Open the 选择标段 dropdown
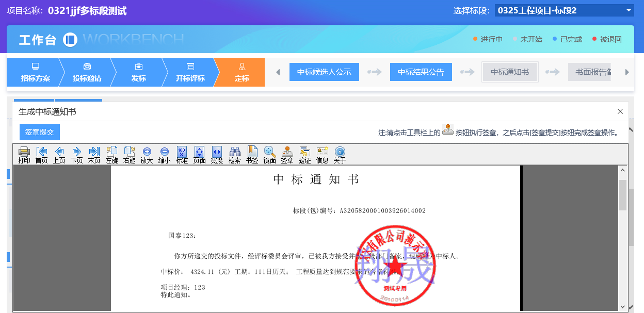The image size is (644, 313). 564,10
